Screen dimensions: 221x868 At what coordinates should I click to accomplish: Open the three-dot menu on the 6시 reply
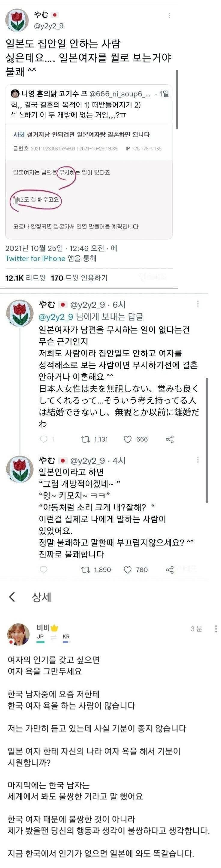click(x=198, y=304)
